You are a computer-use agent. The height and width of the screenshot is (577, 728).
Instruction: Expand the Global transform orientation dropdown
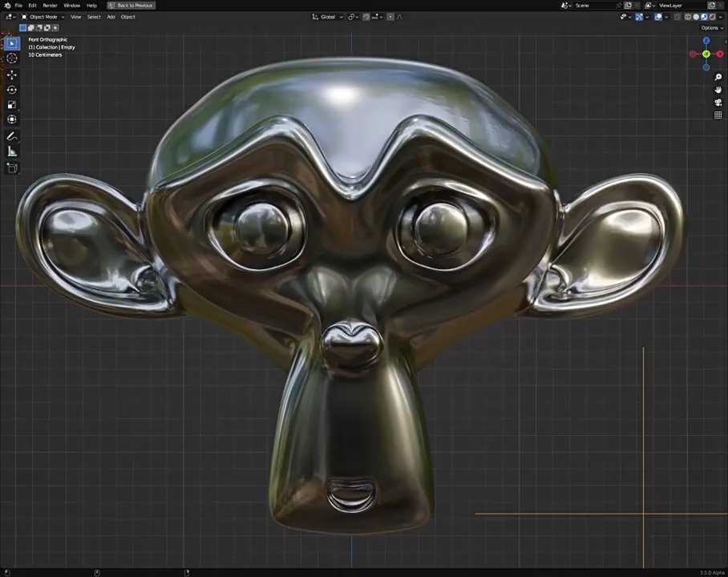(329, 17)
